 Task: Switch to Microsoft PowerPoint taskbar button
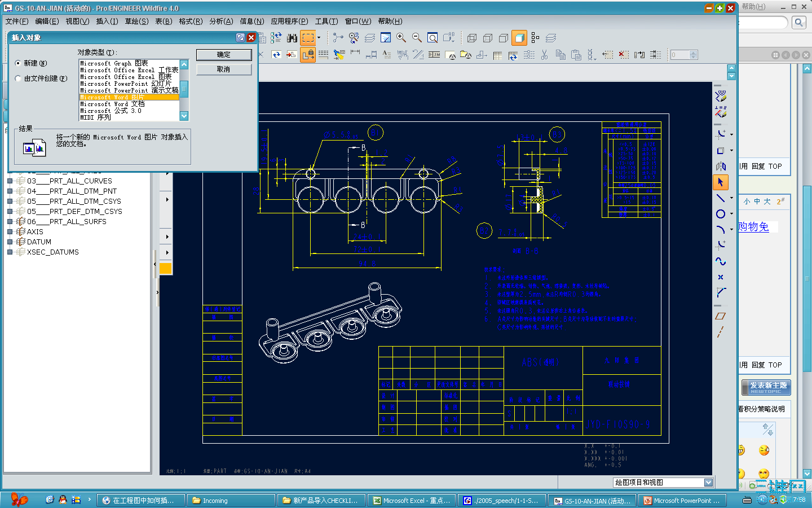tap(682, 501)
